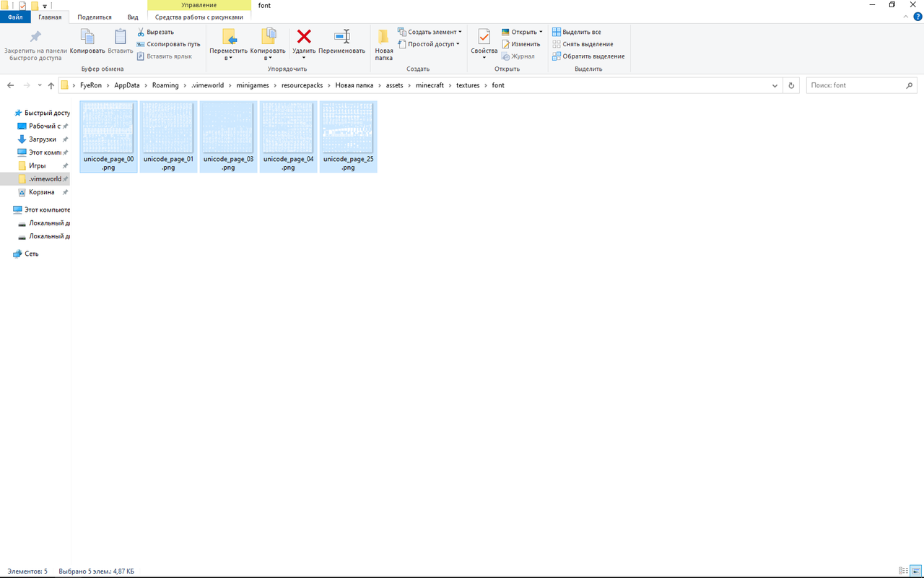Expand the Move to (Переместить в) dropdown
This screenshot has width=924, height=578.
tap(228, 58)
